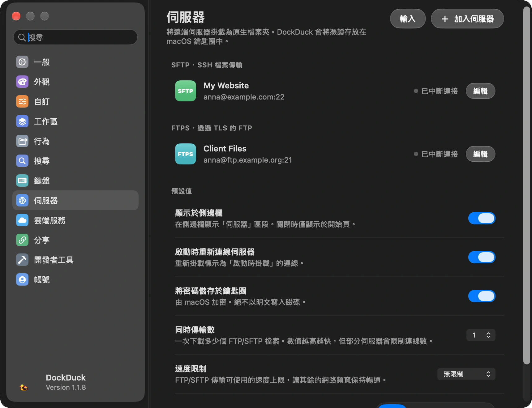Go to the 開發者工具 section label
This screenshot has height=408, width=532.
54,260
